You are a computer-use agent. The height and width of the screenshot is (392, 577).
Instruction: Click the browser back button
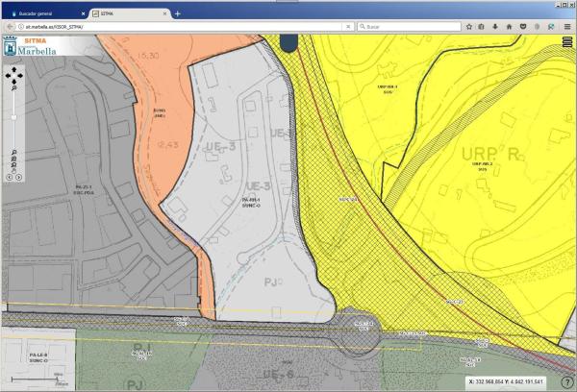tap(10, 27)
